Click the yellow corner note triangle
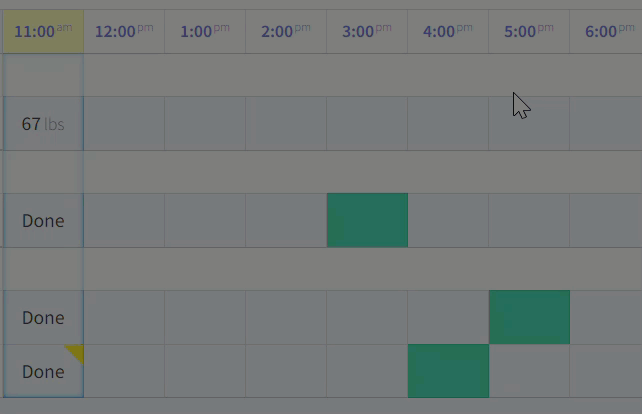The width and height of the screenshot is (642, 414). click(x=76, y=351)
